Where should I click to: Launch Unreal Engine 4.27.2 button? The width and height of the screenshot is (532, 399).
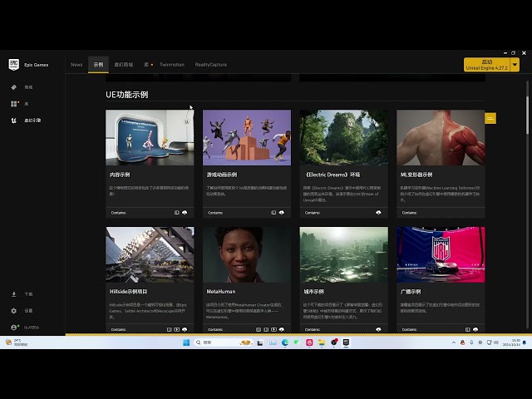tap(487, 65)
